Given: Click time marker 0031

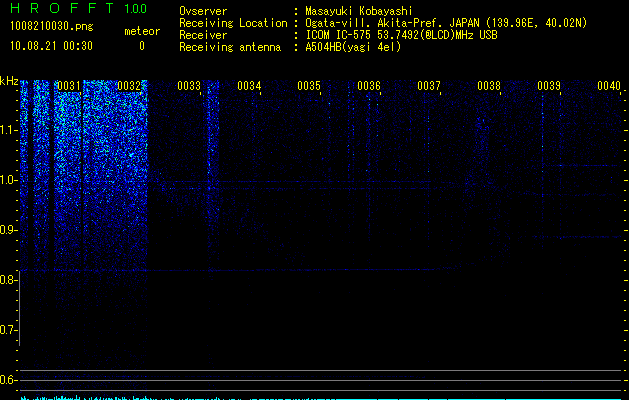Looking at the screenshot, I should click(x=69, y=86).
